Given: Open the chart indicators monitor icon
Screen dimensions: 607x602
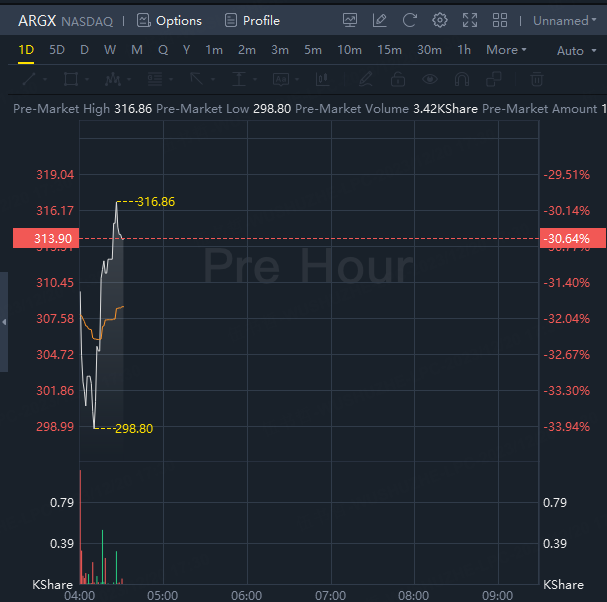Looking at the screenshot, I should click(350, 20).
